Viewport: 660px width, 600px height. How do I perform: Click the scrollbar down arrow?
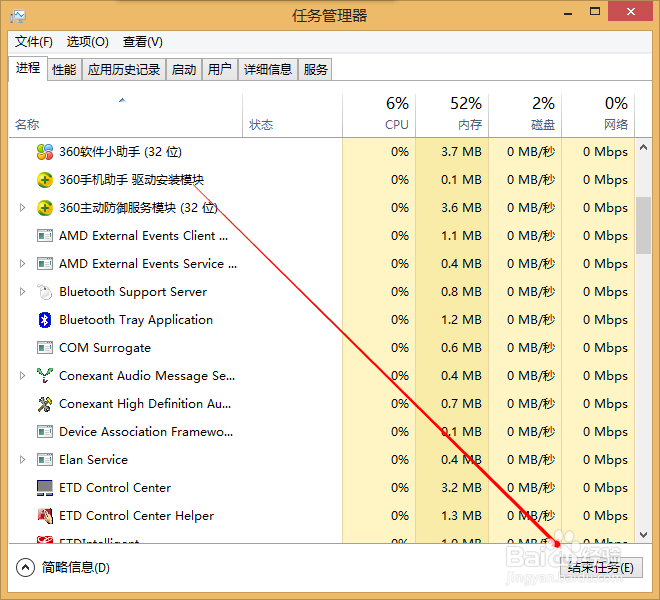[643, 535]
